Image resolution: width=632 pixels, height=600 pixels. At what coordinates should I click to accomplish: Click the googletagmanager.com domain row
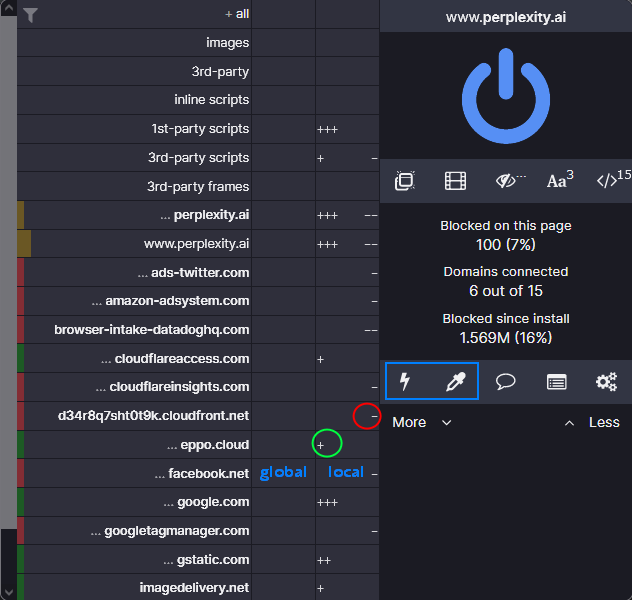tap(134, 531)
